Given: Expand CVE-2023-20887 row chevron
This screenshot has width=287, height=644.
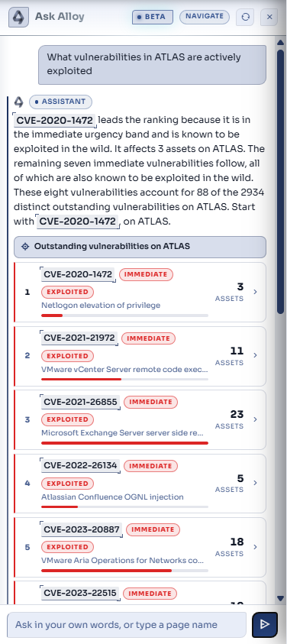Looking at the screenshot, I should click(x=256, y=547).
